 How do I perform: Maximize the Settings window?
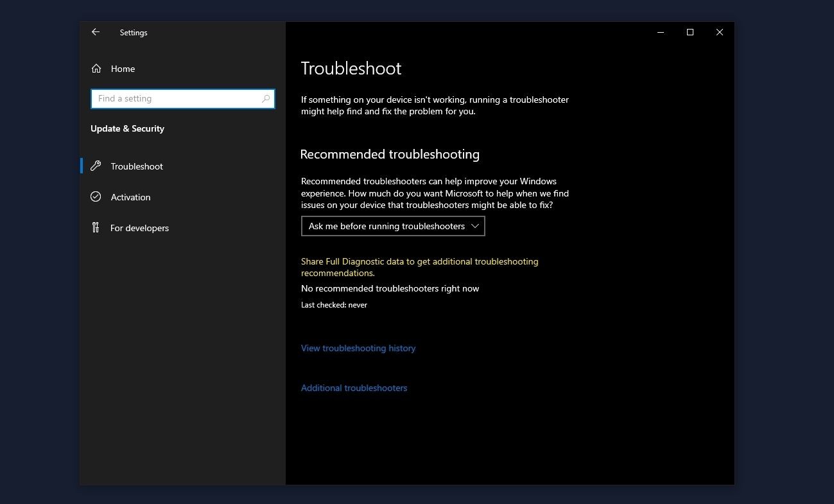pos(690,32)
